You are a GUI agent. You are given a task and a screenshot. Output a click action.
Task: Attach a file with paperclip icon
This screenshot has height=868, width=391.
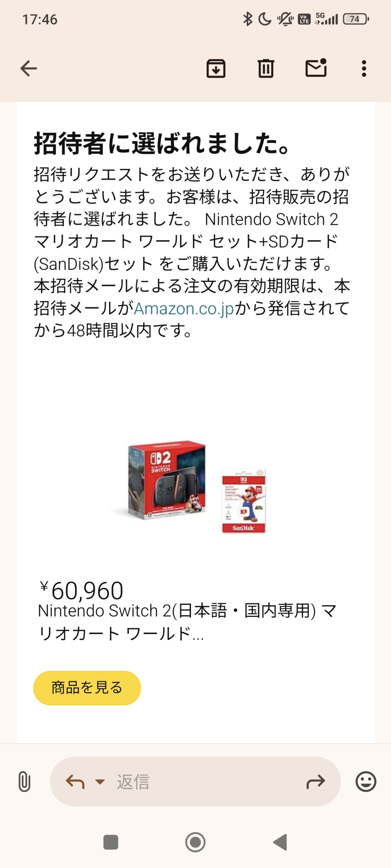(x=24, y=782)
